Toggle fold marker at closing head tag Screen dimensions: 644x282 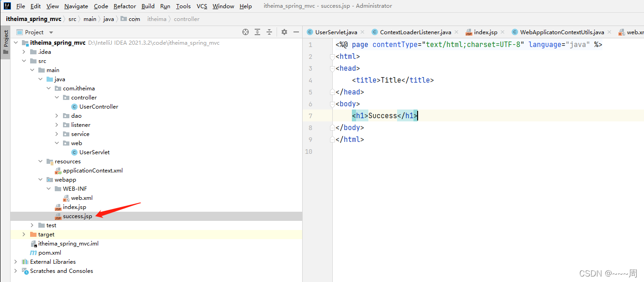click(x=332, y=92)
